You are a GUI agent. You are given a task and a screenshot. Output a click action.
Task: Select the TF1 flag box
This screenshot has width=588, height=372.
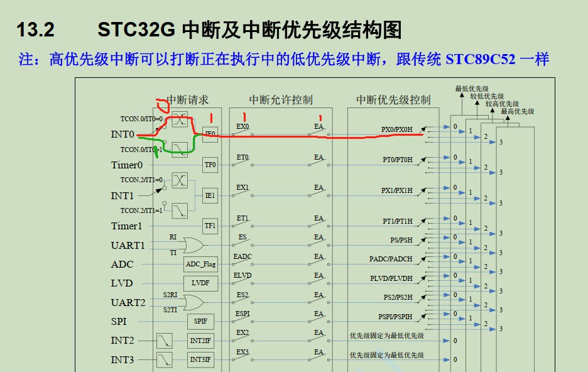[x=210, y=226]
